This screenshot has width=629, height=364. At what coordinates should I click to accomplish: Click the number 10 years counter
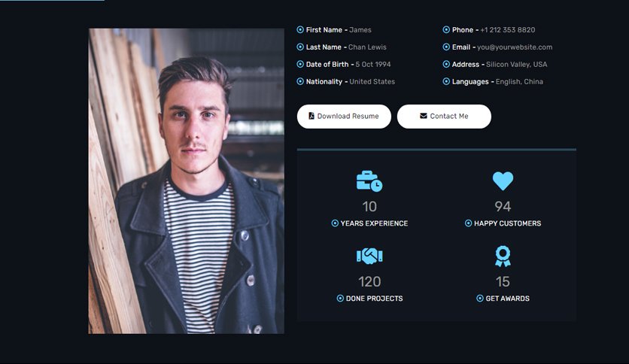[369, 207]
